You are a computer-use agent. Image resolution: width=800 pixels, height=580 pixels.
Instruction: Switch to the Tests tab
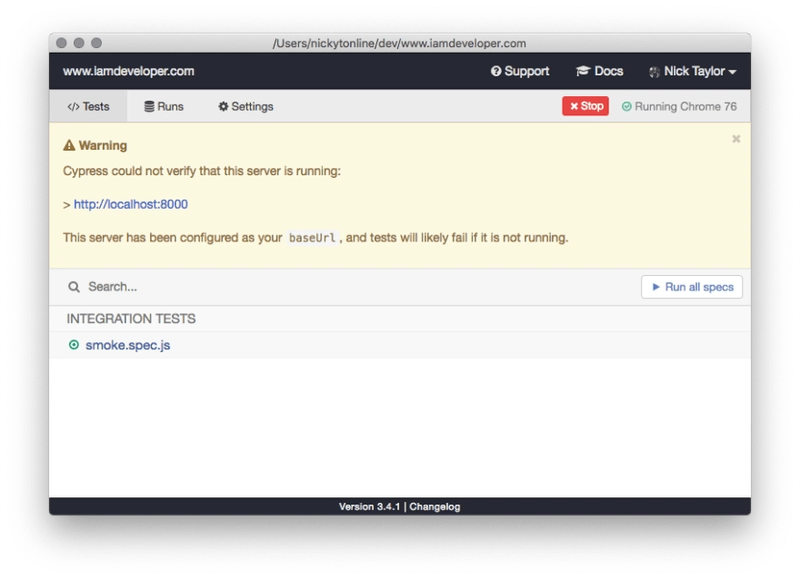(88, 106)
